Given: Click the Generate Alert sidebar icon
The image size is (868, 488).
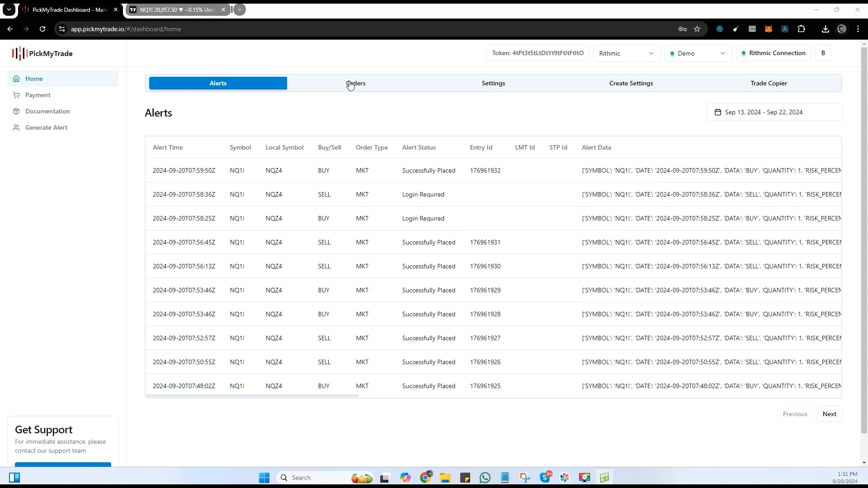Looking at the screenshot, I should point(17,127).
